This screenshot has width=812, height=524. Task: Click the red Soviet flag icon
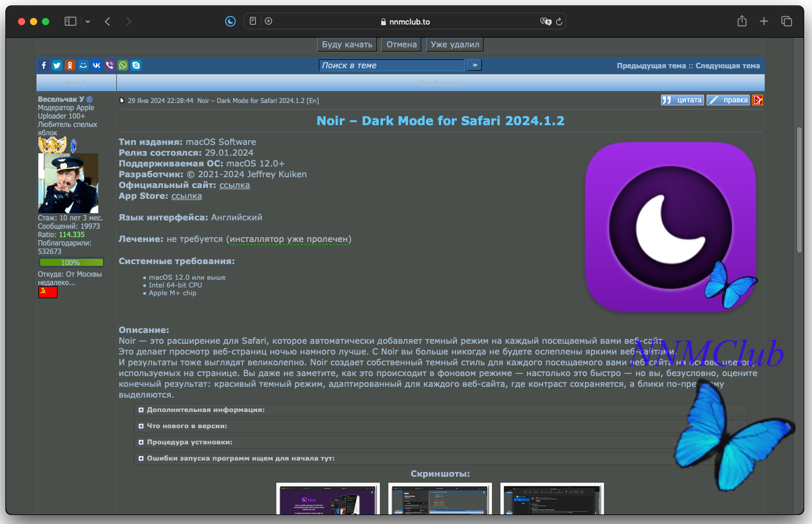[48, 292]
